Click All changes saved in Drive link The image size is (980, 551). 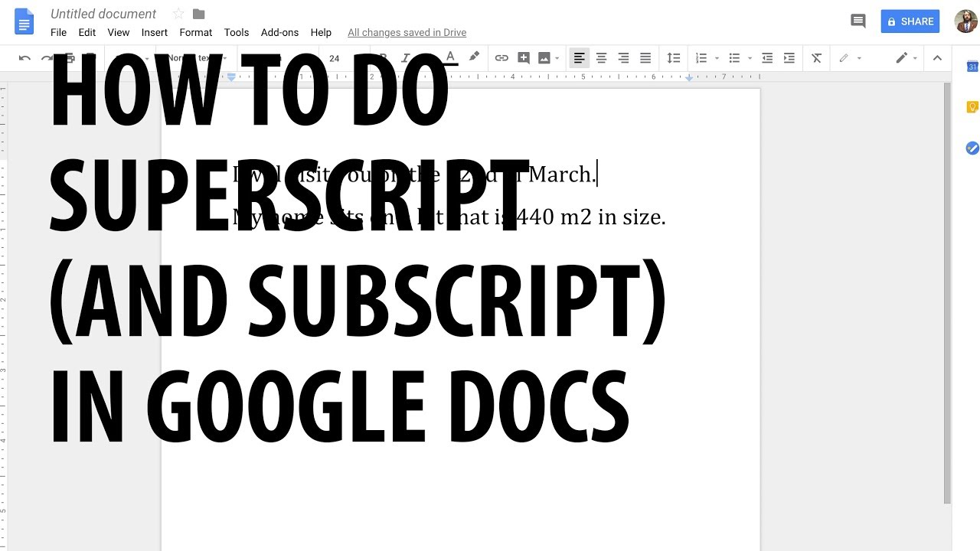pyautogui.click(x=407, y=32)
